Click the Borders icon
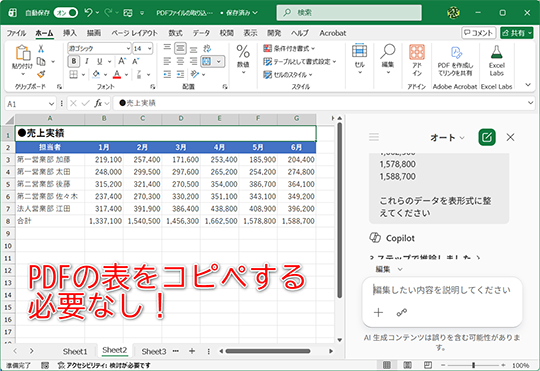The height and width of the screenshot is (371, 540). (74, 74)
